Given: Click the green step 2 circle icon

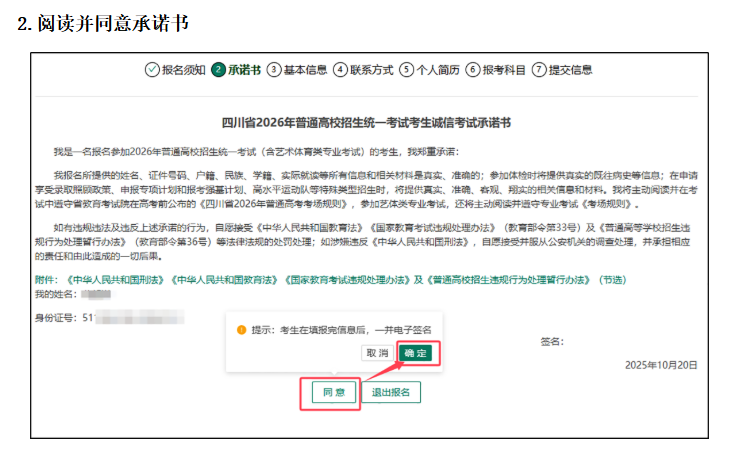Looking at the screenshot, I should [218, 70].
